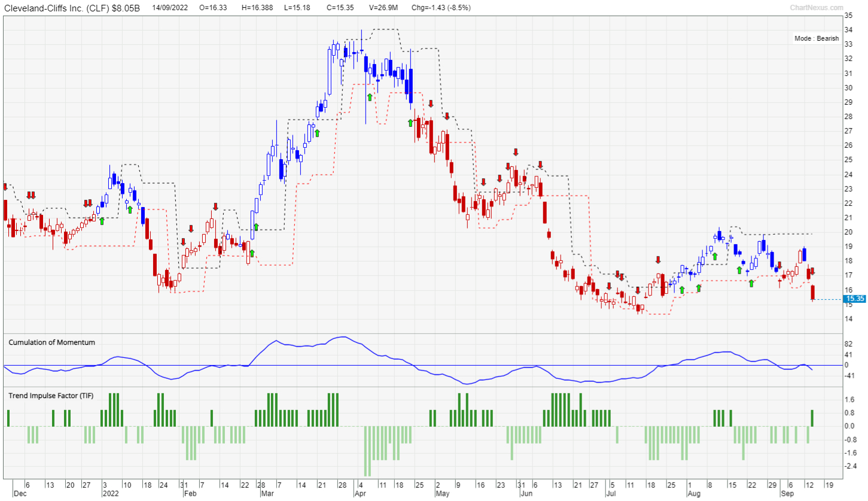Click the 1.6 label on TIF axis
868x501 pixels.
[x=849, y=400]
